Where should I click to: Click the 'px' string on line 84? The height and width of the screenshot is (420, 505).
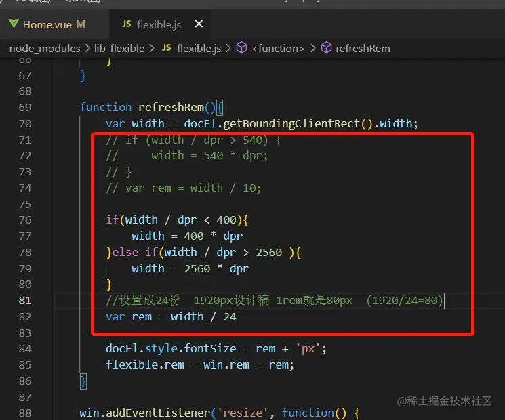click(308, 349)
